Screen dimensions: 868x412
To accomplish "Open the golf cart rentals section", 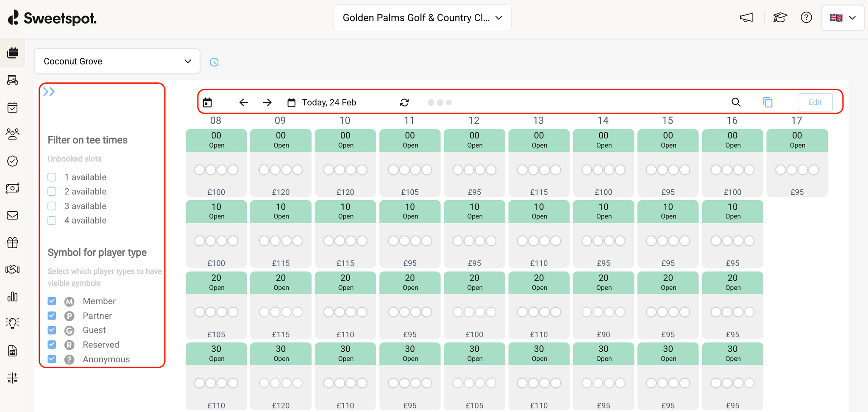I will pyautogui.click(x=13, y=80).
